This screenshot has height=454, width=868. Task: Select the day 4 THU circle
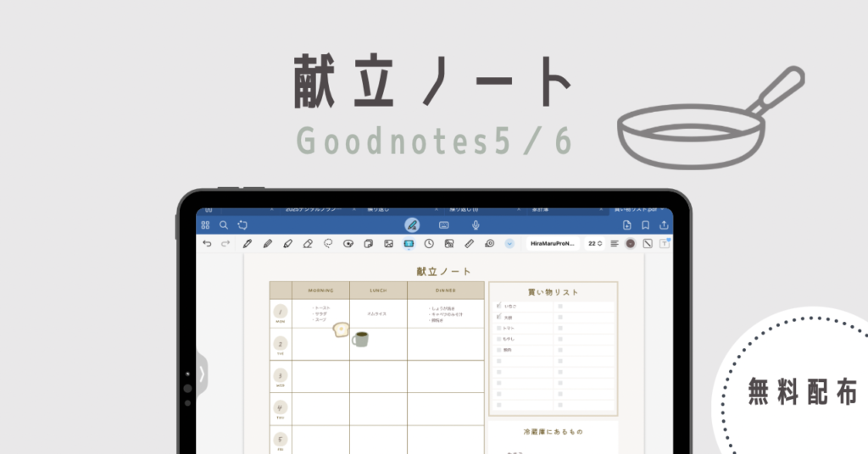click(280, 408)
